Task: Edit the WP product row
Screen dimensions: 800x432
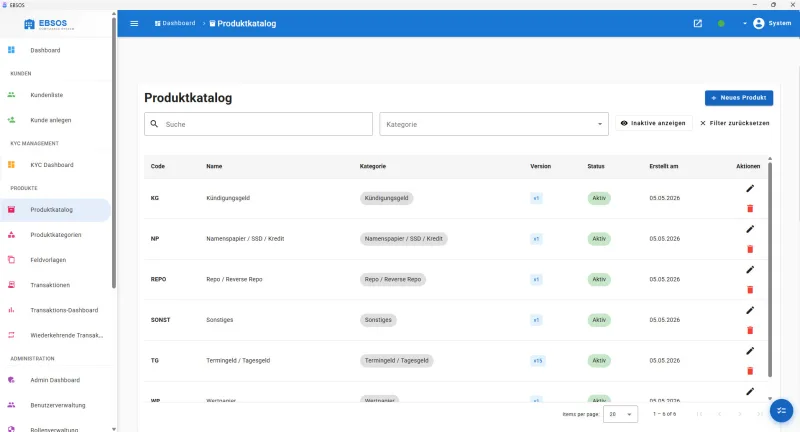Action: (750, 392)
